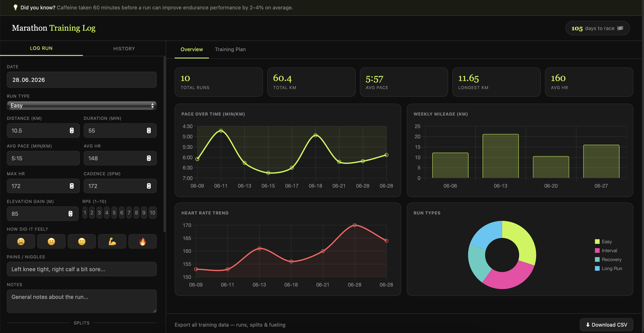The image size is (644, 333).
Task: Focus the Max HR field
Action: pyautogui.click(x=43, y=186)
